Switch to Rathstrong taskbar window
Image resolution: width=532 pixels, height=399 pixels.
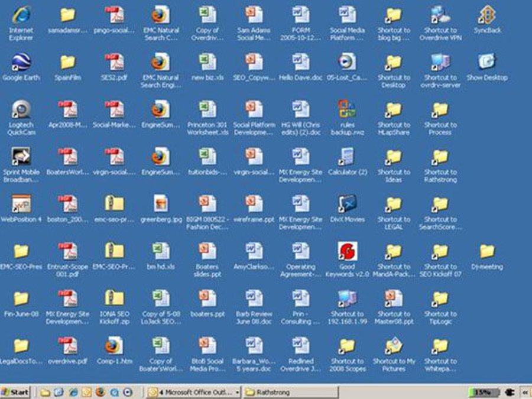point(290,392)
